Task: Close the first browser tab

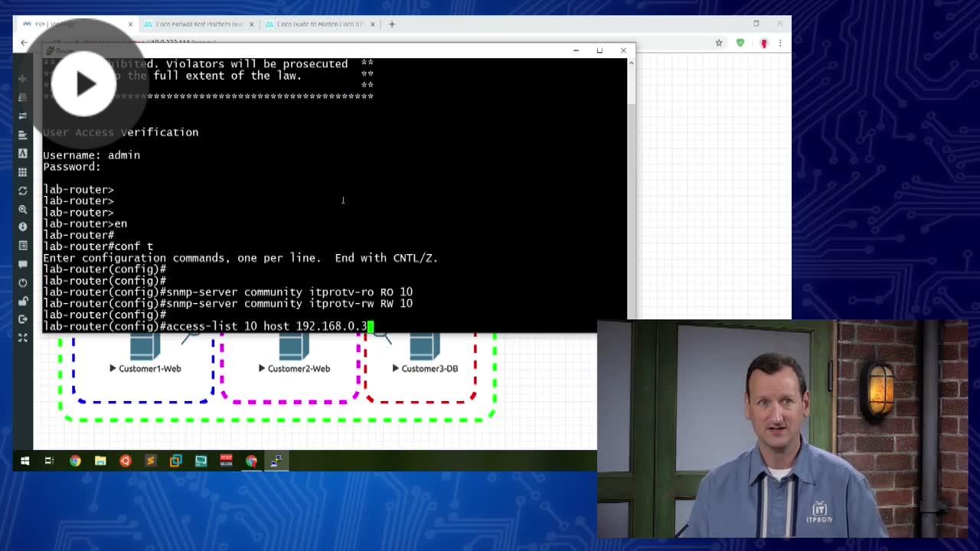Action: pos(130,24)
